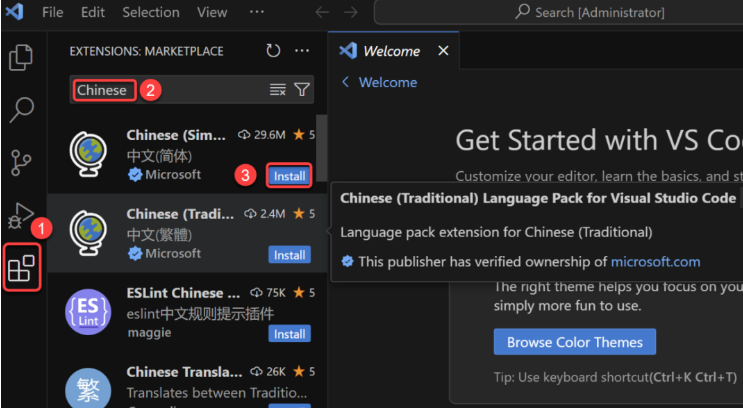
Task: Open the Run and Debug view
Action: [21, 216]
